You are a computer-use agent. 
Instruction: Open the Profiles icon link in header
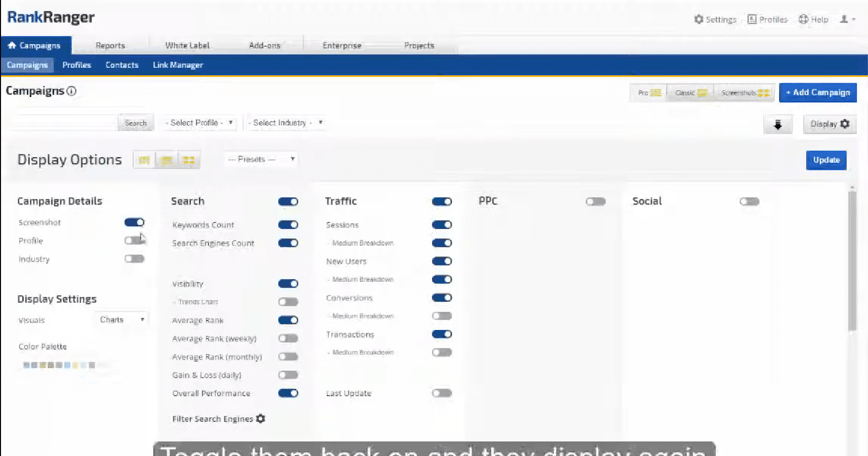pyautogui.click(x=768, y=20)
